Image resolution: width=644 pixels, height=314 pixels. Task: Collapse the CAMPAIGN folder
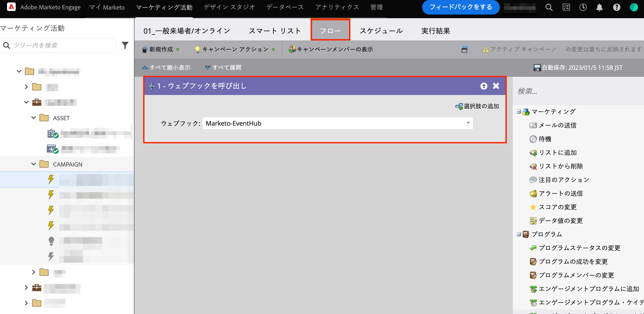tap(34, 164)
